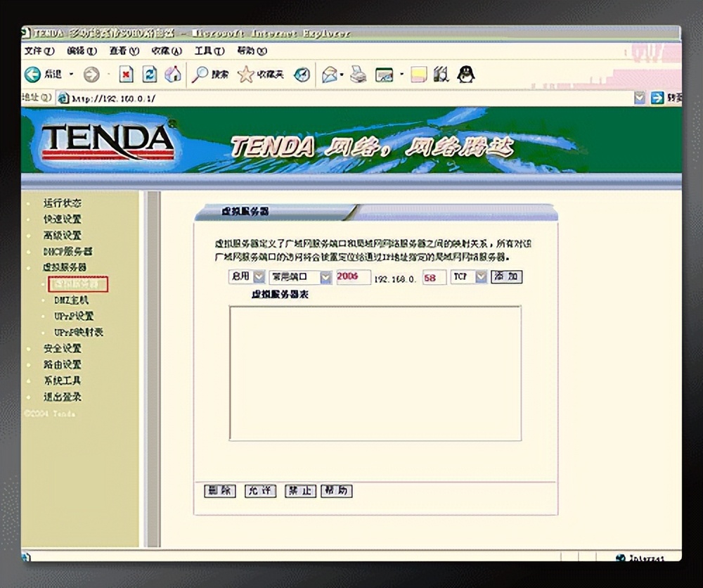Screen dimensions: 703x588
Task: Open the 工具(T) menu
Action: click(x=209, y=51)
